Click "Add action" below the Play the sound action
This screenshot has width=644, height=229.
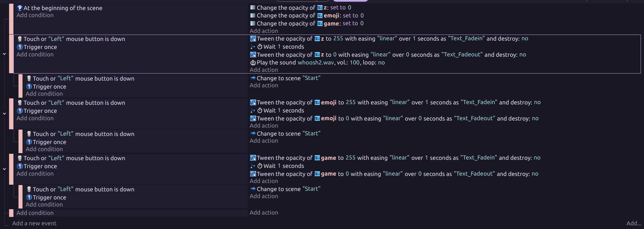(264, 70)
